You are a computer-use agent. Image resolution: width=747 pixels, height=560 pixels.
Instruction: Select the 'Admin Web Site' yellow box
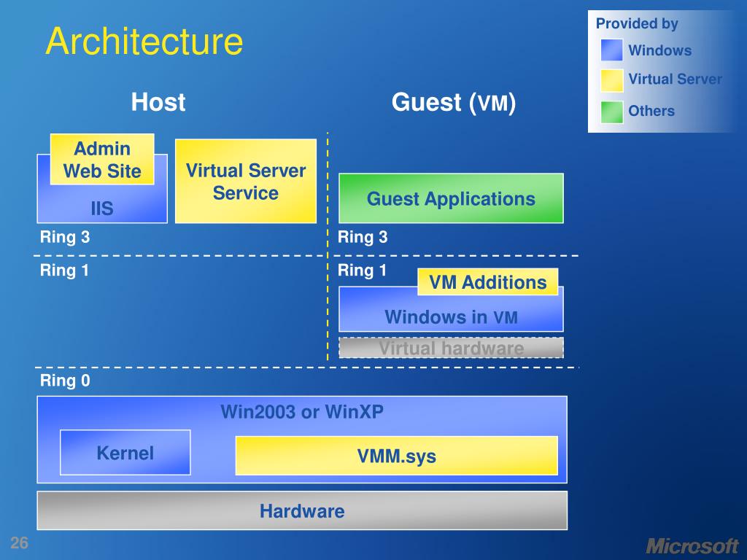click(102, 160)
